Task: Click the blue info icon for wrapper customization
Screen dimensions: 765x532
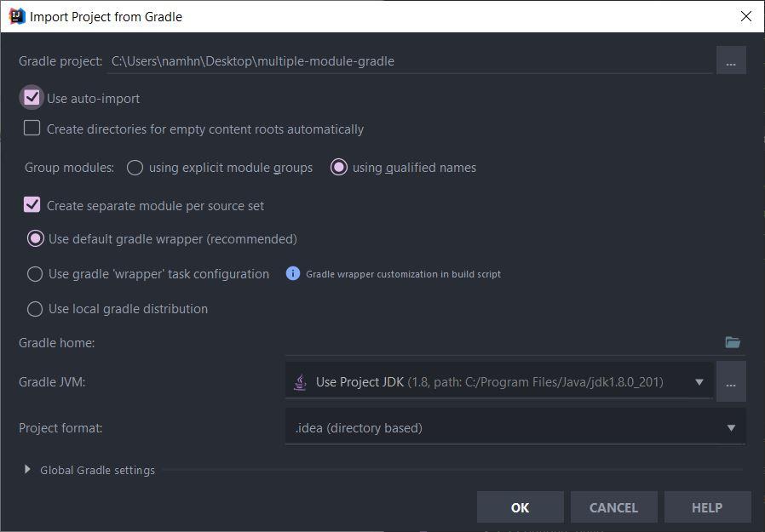Action: coord(293,274)
